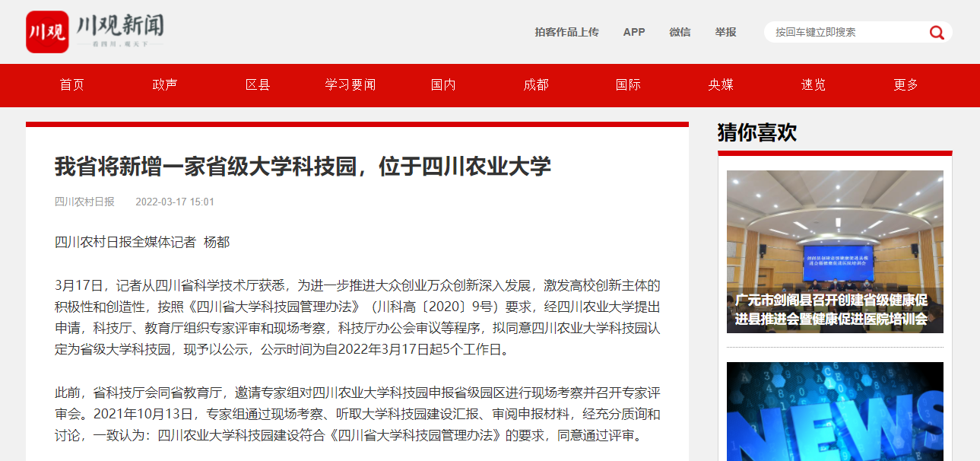Open the 速览 navigation item
This screenshot has height=461, width=980.
[813, 85]
